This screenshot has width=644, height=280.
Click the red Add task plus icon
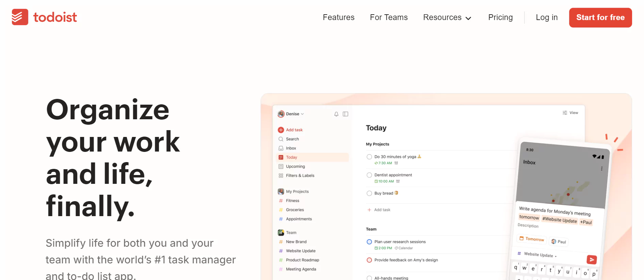tap(281, 130)
